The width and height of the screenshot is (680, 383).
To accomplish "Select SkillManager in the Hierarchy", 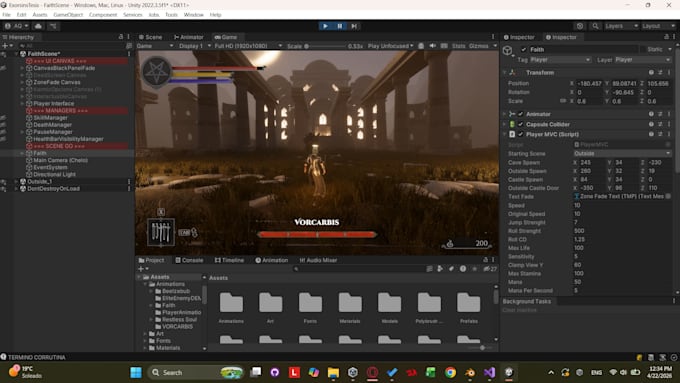I will (x=50, y=118).
